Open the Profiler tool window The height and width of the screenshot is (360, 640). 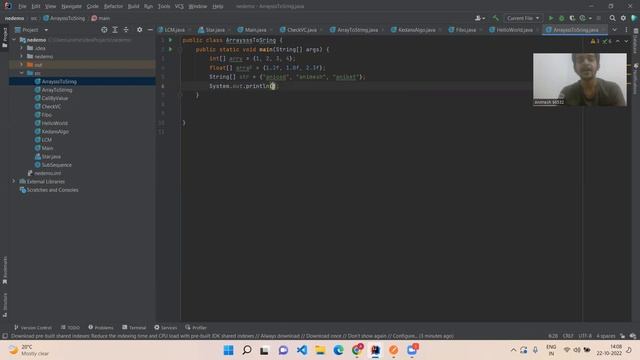click(196, 327)
